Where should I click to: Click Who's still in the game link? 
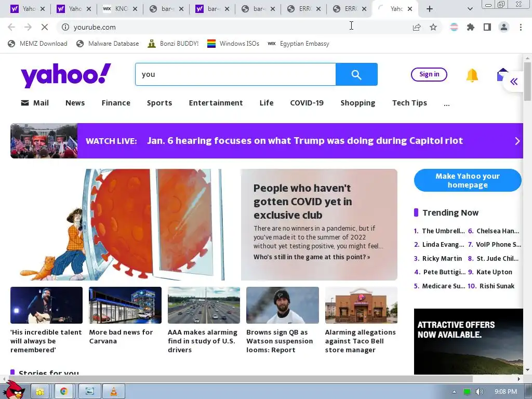click(312, 257)
